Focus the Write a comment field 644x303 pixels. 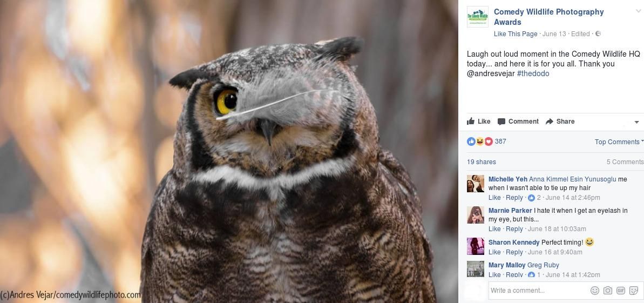(x=537, y=291)
